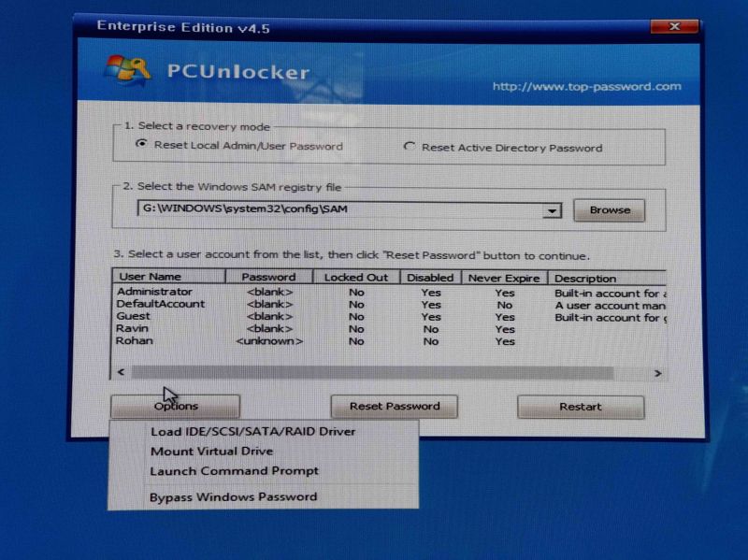Click "A user account man" description cell
Image resolution: width=748 pixels, height=560 pixels.
click(x=610, y=306)
